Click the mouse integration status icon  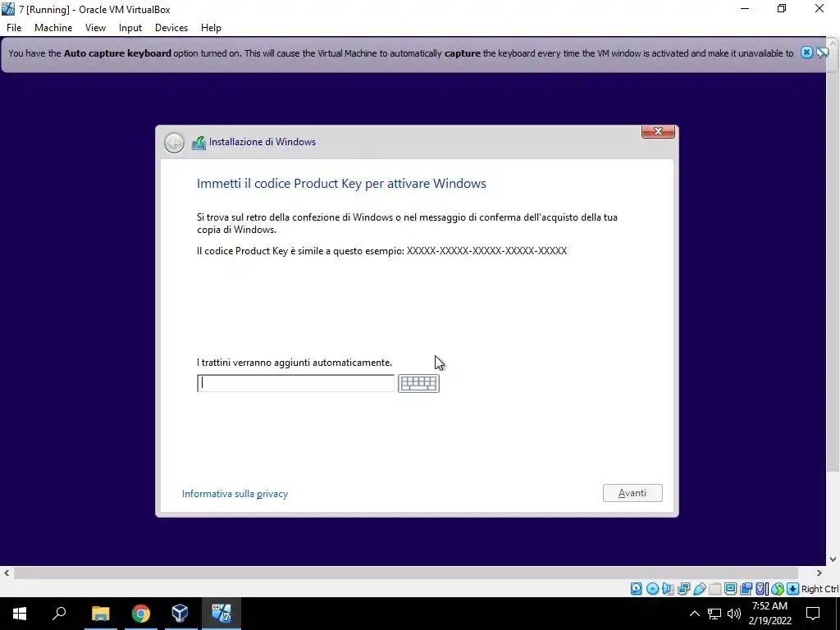[x=778, y=589]
